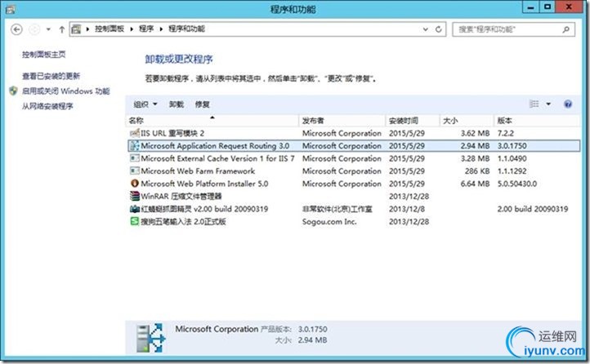
Task: Click the IIS URL 重写模块 2 icon
Action: (x=134, y=133)
